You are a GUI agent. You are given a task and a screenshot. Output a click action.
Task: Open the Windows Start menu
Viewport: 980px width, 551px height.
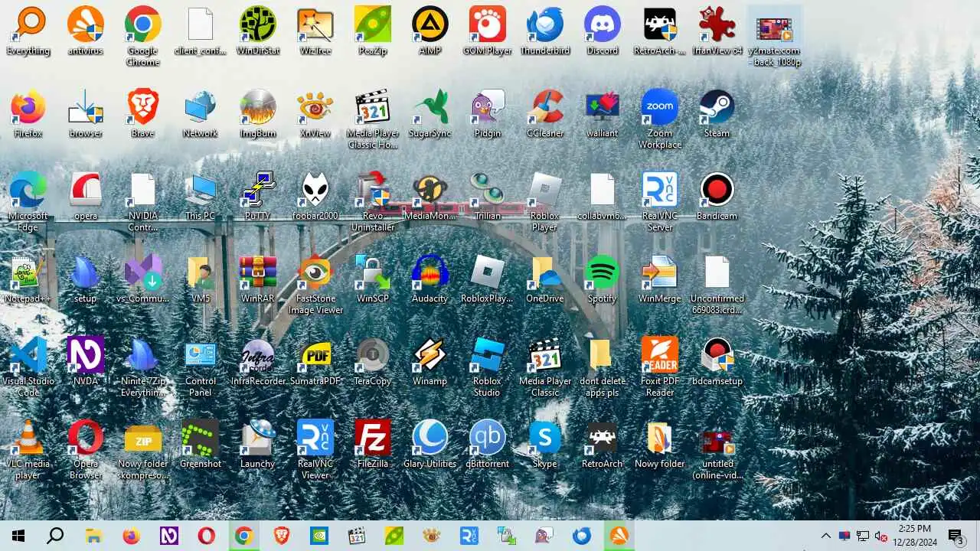[18, 536]
